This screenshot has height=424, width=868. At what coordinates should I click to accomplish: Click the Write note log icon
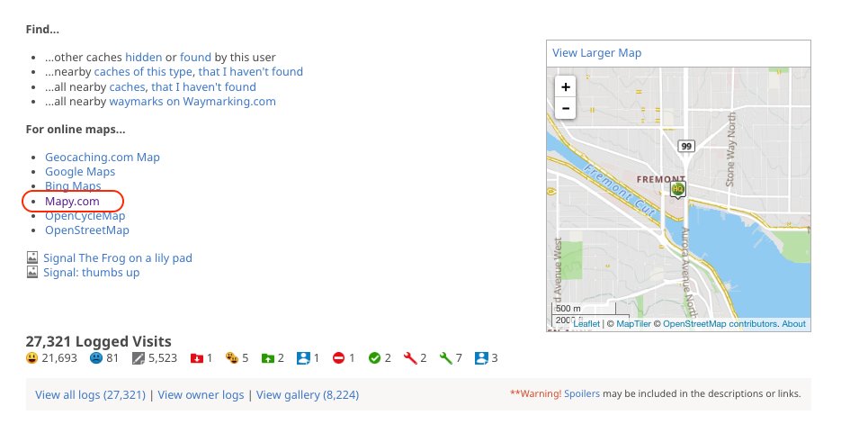coord(138,358)
